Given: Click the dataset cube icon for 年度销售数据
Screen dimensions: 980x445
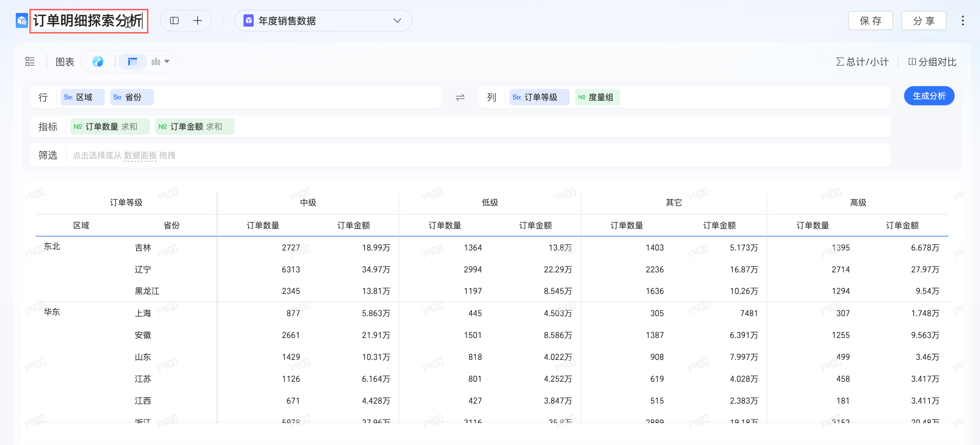Looking at the screenshot, I should (x=249, y=21).
